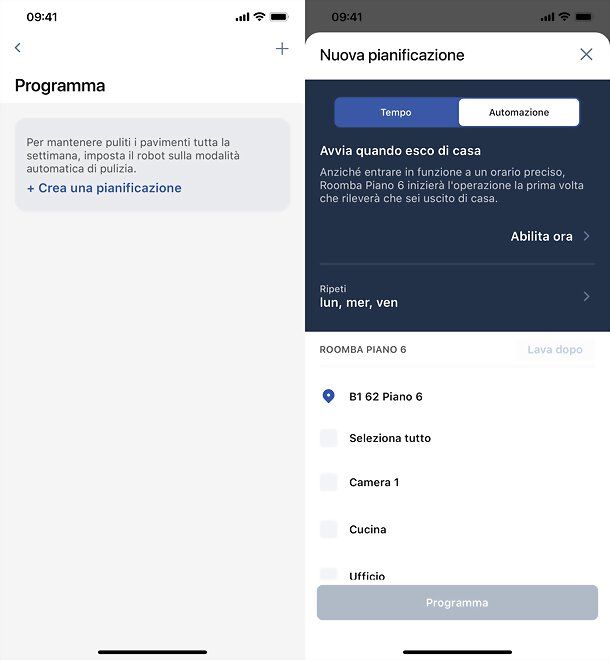
Task: Check the Cucina room checkbox
Action: 329,529
